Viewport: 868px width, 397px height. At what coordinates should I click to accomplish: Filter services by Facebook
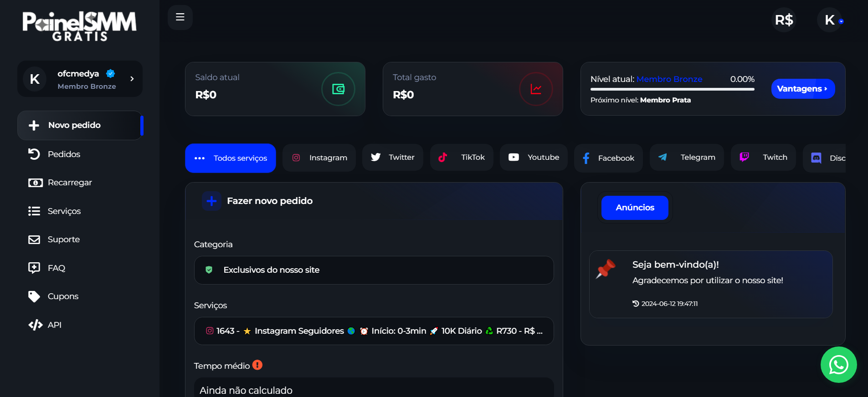(608, 158)
